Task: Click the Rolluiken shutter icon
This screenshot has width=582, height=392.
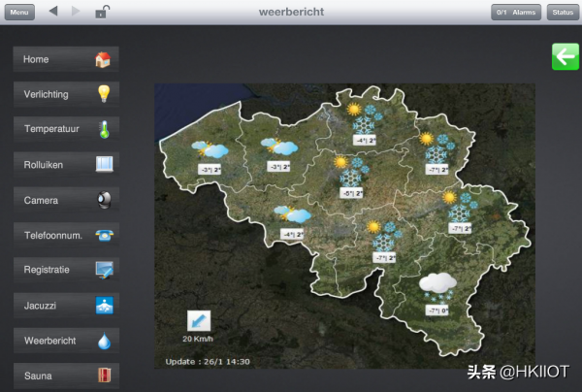Action: (104, 164)
